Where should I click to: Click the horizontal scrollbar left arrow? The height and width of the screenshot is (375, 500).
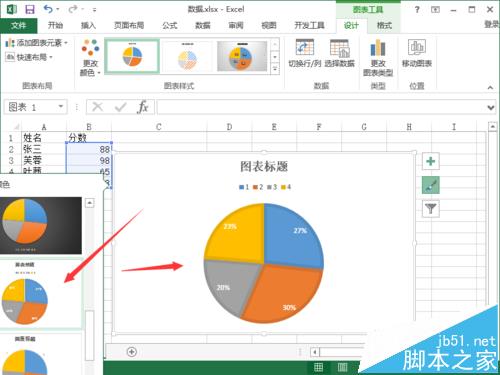coord(314,352)
